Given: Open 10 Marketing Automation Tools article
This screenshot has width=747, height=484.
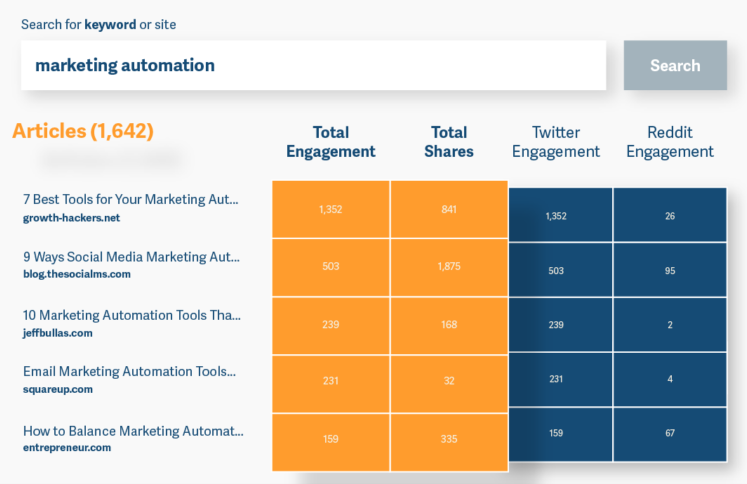Looking at the screenshot, I should (x=131, y=315).
